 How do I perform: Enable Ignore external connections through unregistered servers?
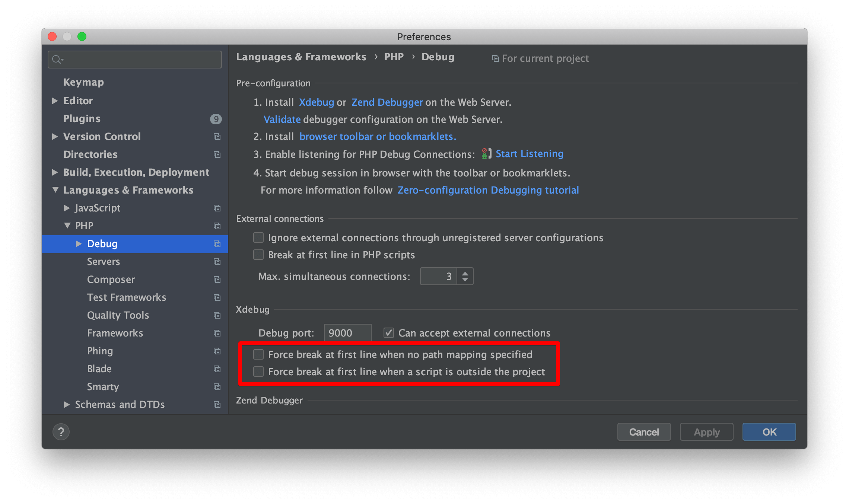click(x=258, y=237)
